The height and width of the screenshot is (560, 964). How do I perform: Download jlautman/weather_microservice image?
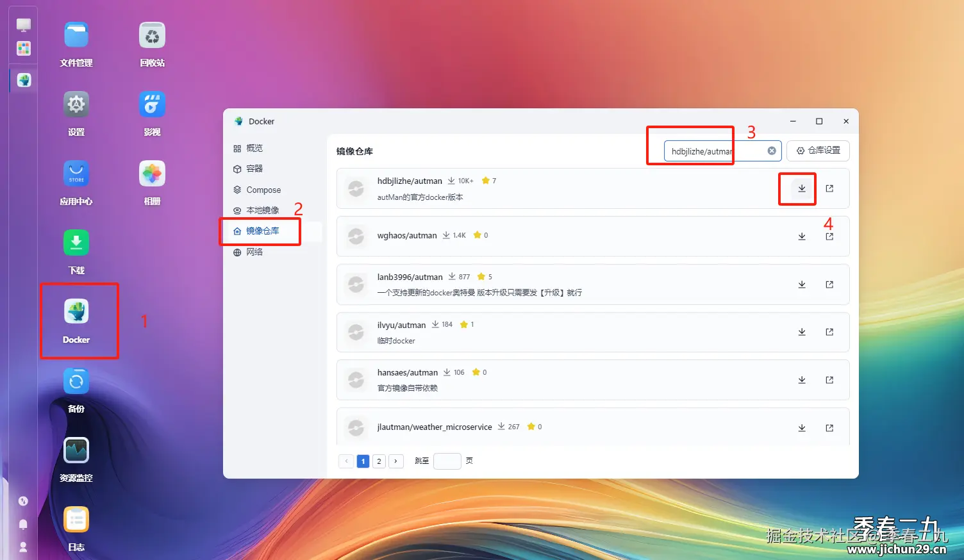coord(801,428)
